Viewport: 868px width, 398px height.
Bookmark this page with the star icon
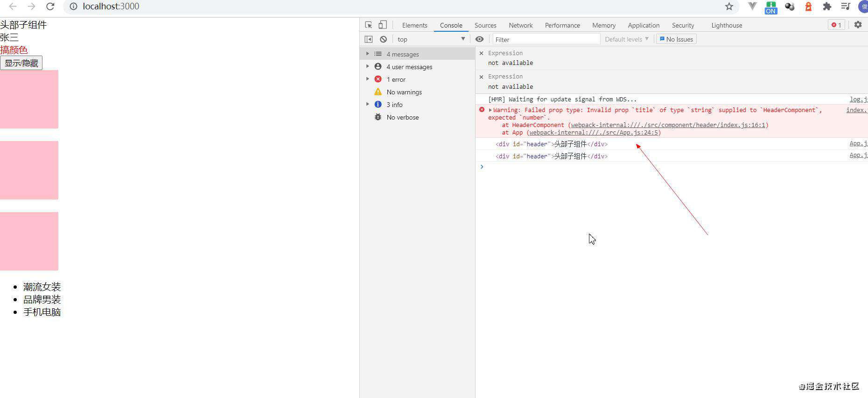(729, 7)
